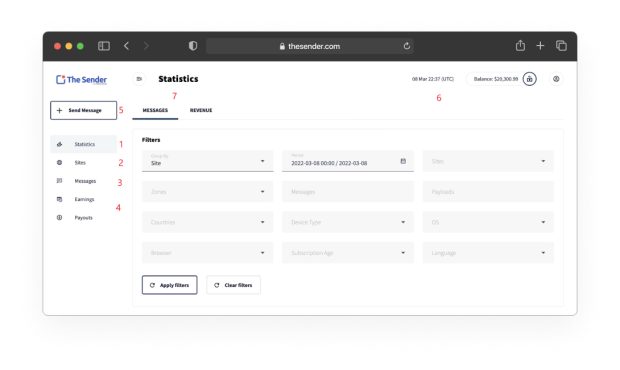Click the Filters section heading
620x370 pixels.
(x=151, y=140)
